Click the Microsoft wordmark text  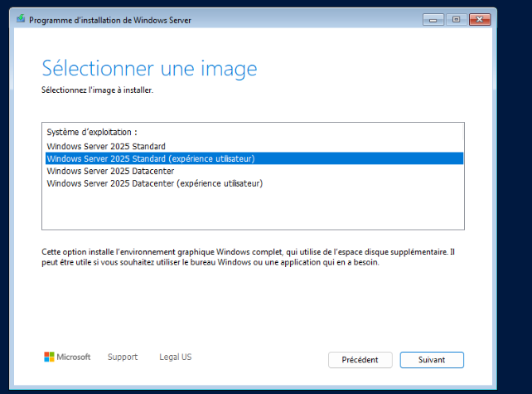coord(74,358)
